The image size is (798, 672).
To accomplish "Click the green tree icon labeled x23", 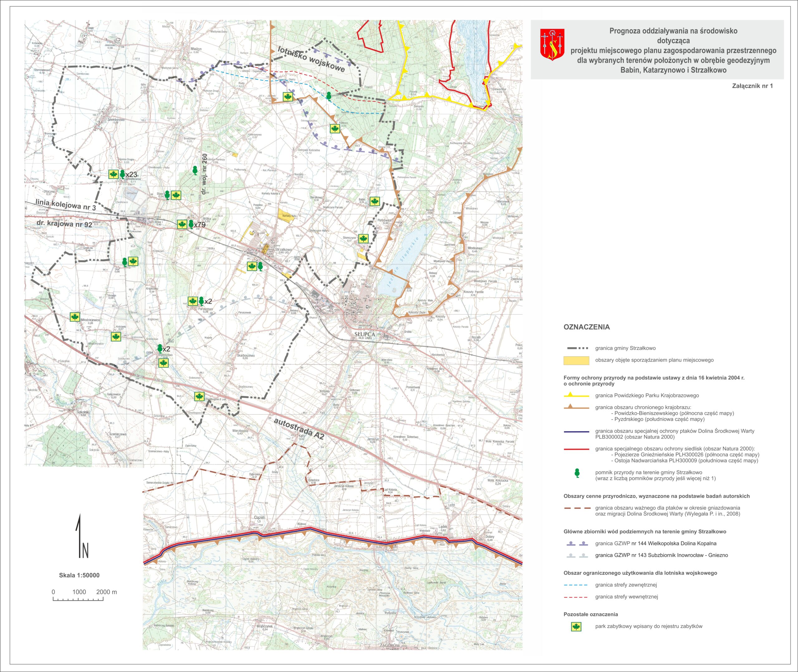I will (122, 174).
